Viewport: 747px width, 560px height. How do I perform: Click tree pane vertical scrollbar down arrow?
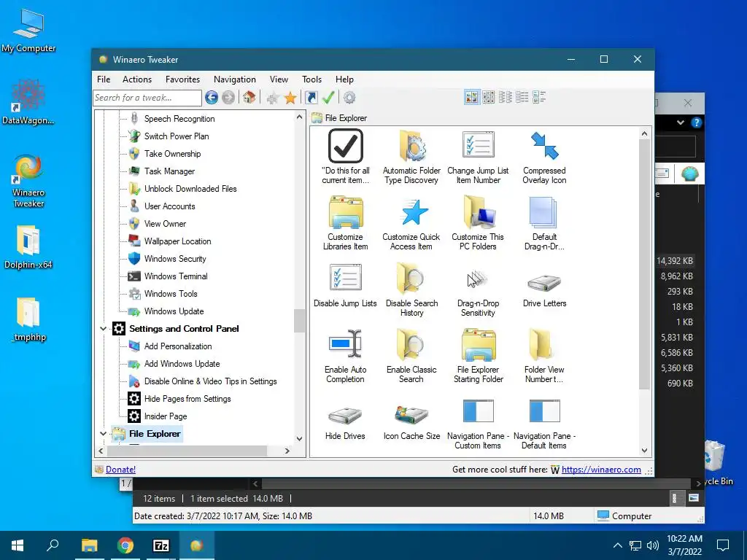(300, 439)
